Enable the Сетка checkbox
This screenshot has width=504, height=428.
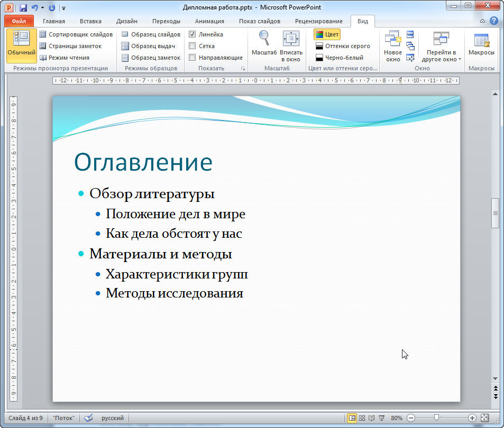(192, 46)
